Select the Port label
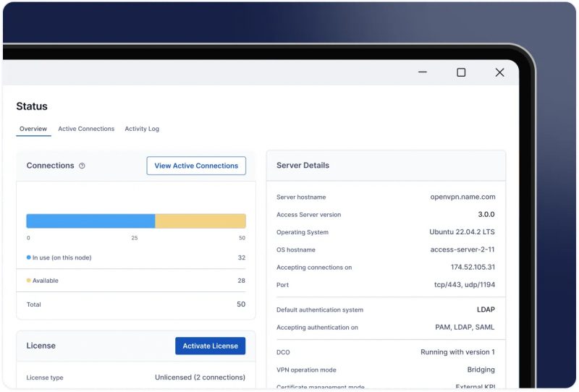 click(282, 285)
